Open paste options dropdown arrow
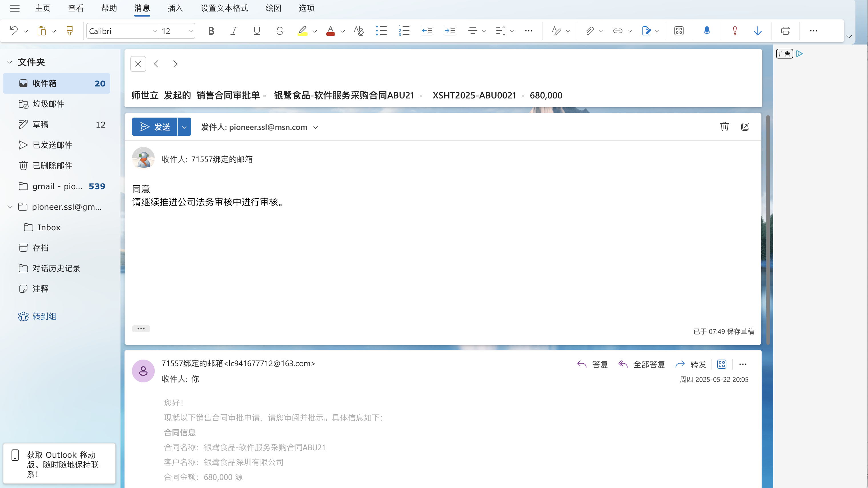The width and height of the screenshot is (868, 488). point(53,31)
